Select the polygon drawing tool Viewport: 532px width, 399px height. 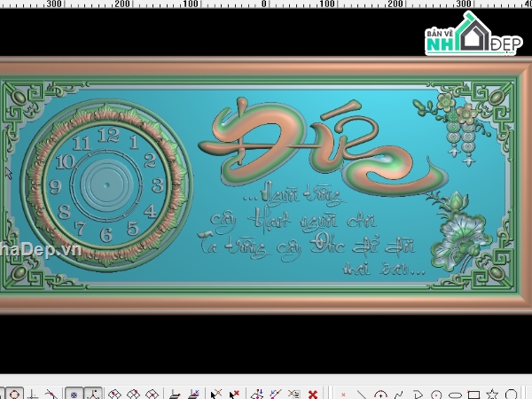[511, 395]
